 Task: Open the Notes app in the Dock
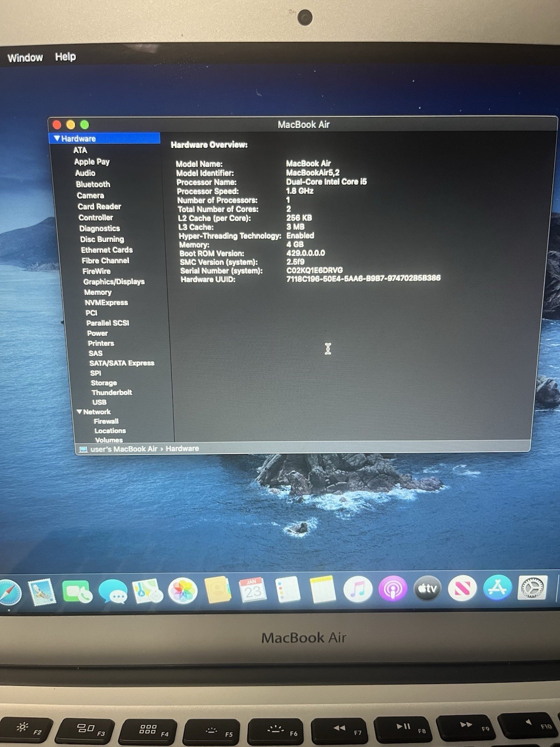322,590
